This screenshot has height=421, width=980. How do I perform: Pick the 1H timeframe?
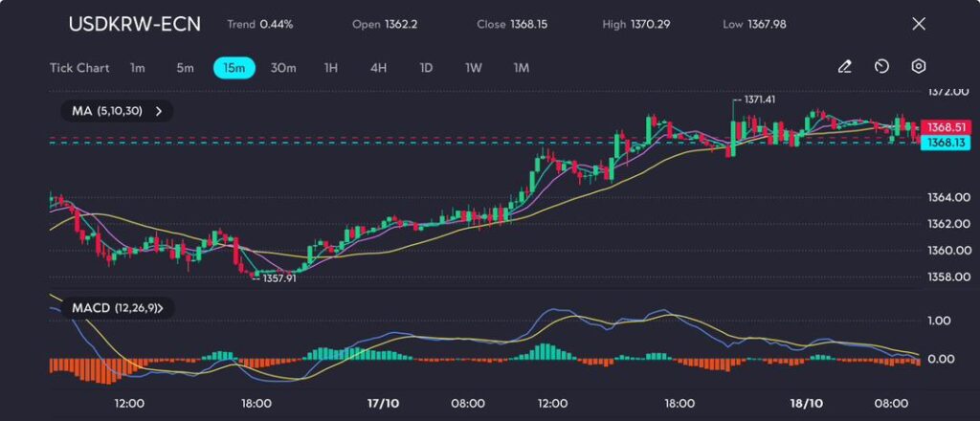[x=331, y=68]
